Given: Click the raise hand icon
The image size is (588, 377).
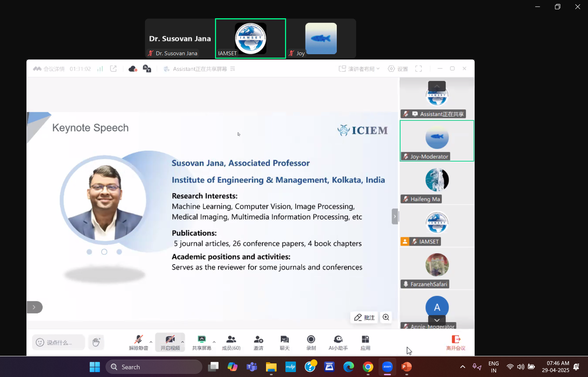Looking at the screenshot, I should 96,342.
